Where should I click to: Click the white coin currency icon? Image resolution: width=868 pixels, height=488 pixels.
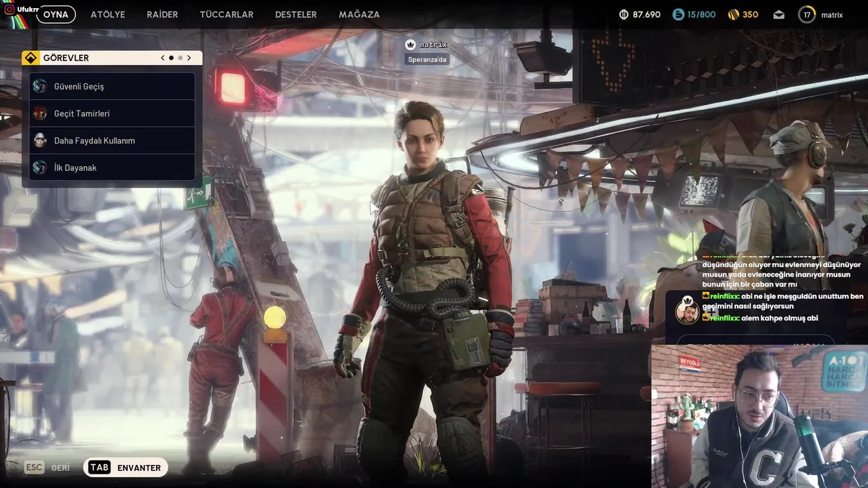click(624, 14)
